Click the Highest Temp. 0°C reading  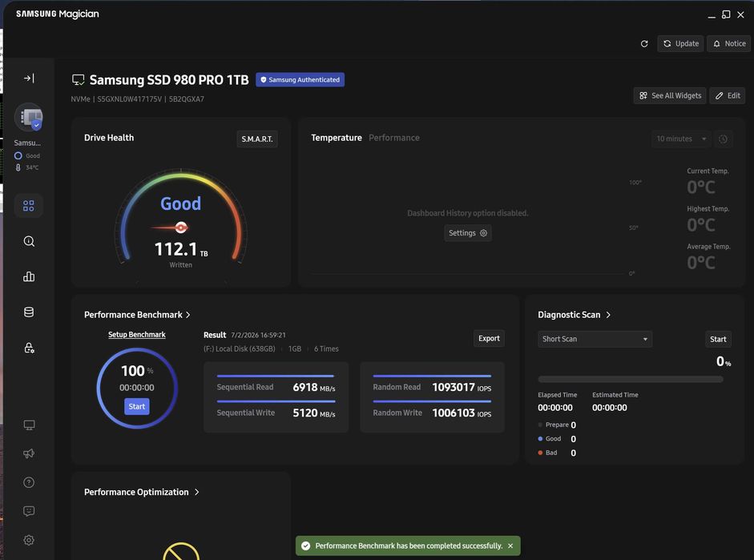pos(701,224)
